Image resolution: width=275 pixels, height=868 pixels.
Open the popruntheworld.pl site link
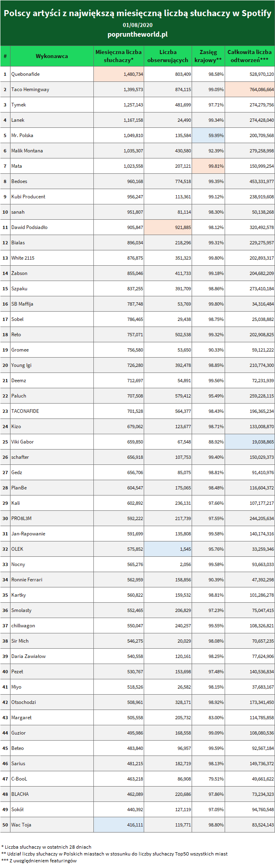point(137,35)
